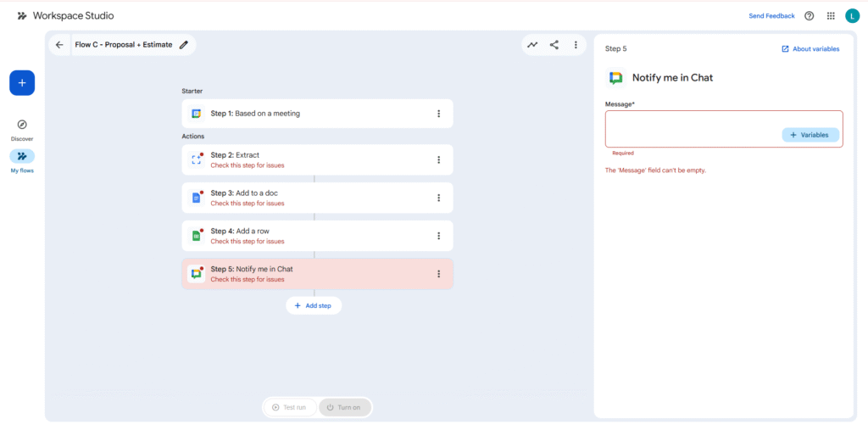This screenshot has height=430, width=868.
Task: Open Step 3 more options menu
Action: coord(438,198)
